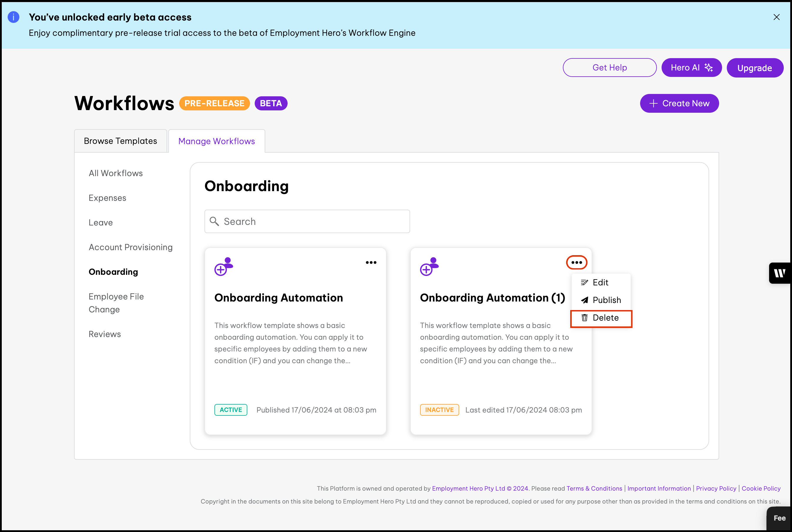Click the Upgrade button
792x532 pixels.
click(x=754, y=68)
